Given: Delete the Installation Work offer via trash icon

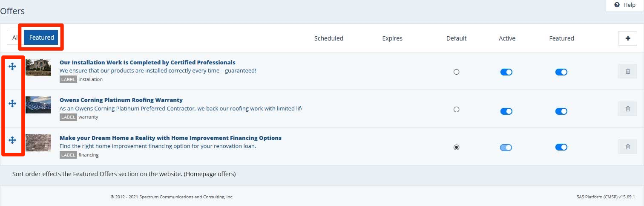Looking at the screenshot, I should 627,71.
